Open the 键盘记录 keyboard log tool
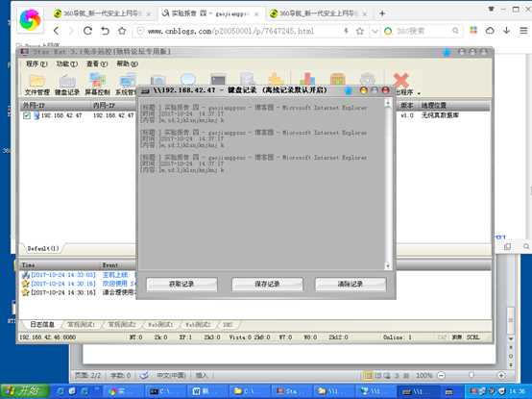 point(67,85)
